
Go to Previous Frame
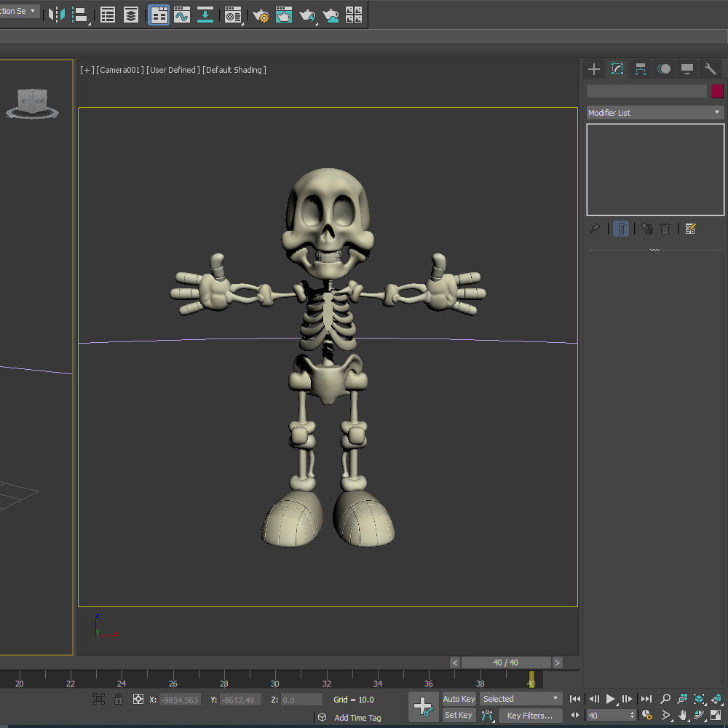594,699
